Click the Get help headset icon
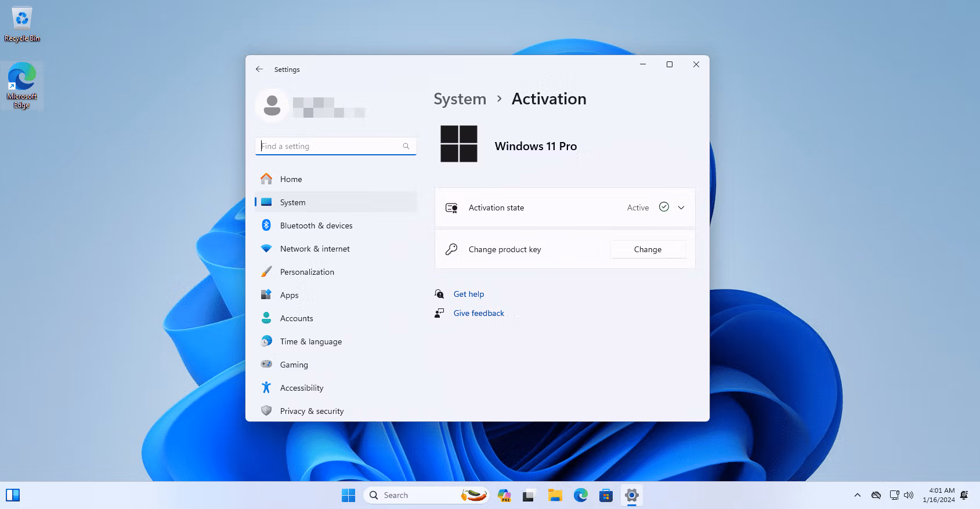 pyautogui.click(x=439, y=294)
